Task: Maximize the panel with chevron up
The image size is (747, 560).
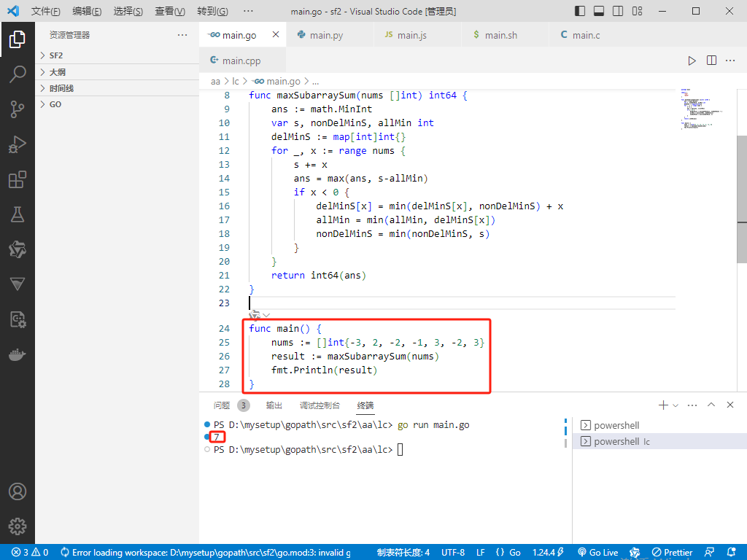Action: 711,405
